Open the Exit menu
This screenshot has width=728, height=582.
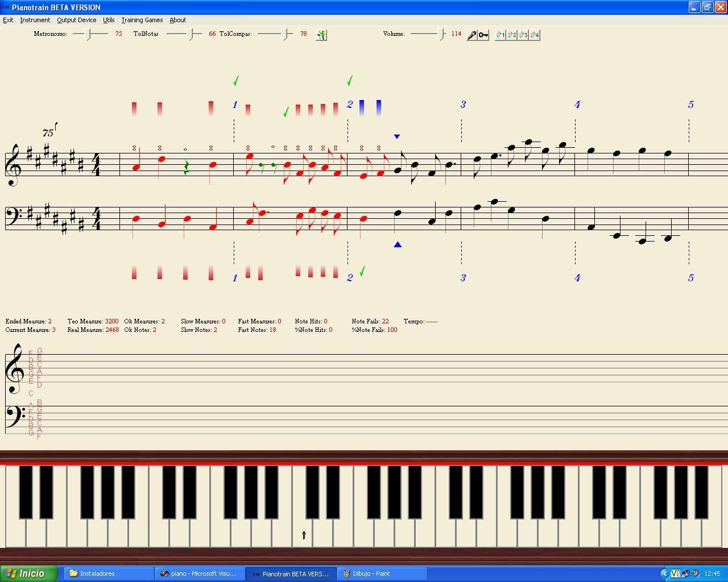point(8,20)
